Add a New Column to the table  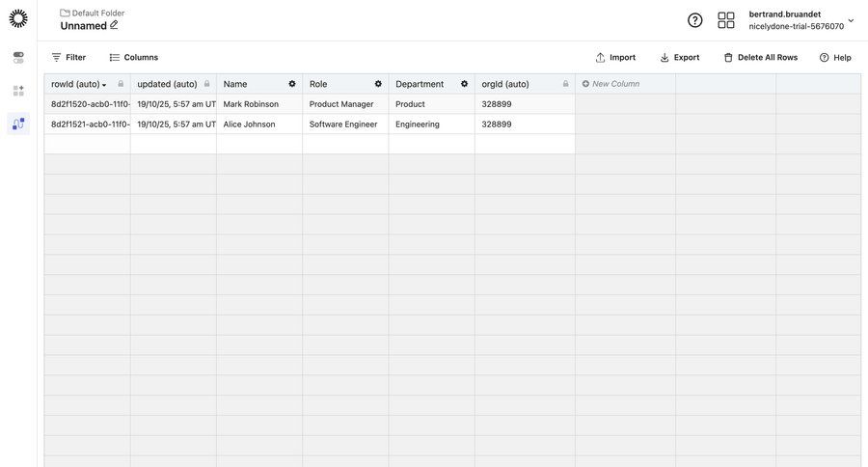(x=611, y=84)
